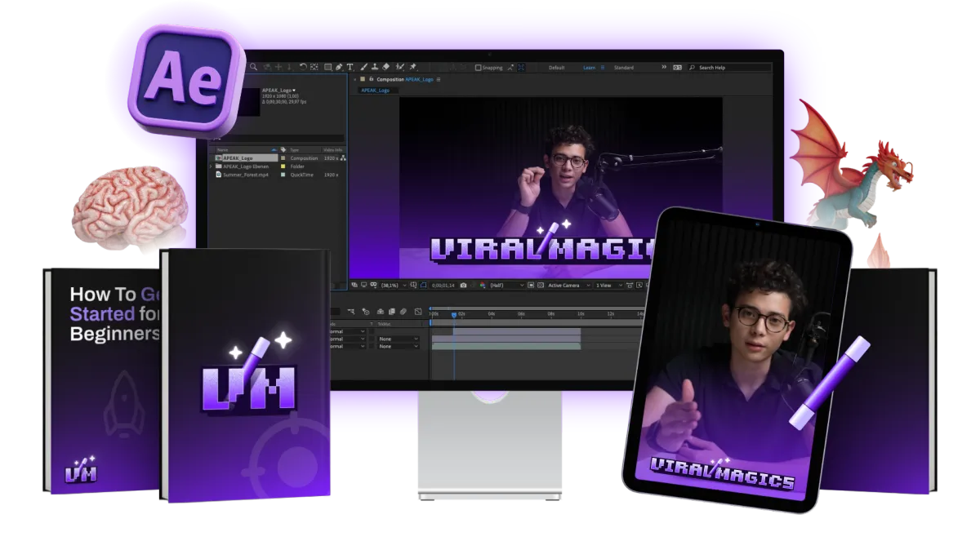
Task: Select the Brush tool
Action: pyautogui.click(x=363, y=67)
